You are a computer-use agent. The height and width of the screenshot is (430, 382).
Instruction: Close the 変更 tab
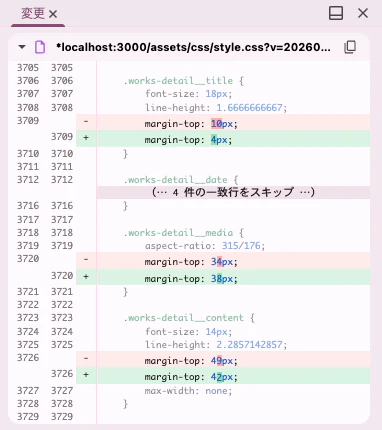[x=53, y=14]
